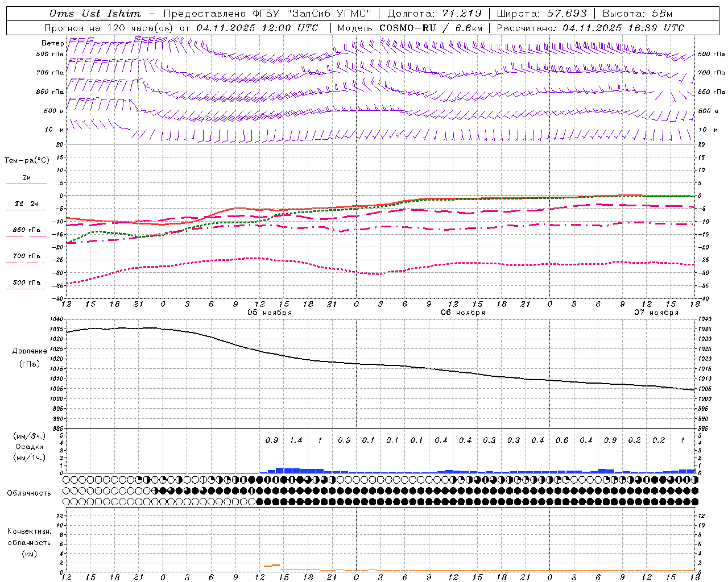
Task: Click the Давление pressure axis title
Action: [x=30, y=351]
